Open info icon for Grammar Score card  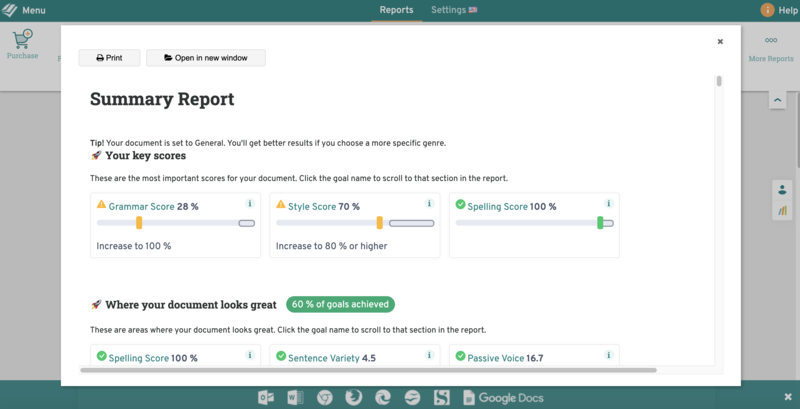[x=249, y=204]
